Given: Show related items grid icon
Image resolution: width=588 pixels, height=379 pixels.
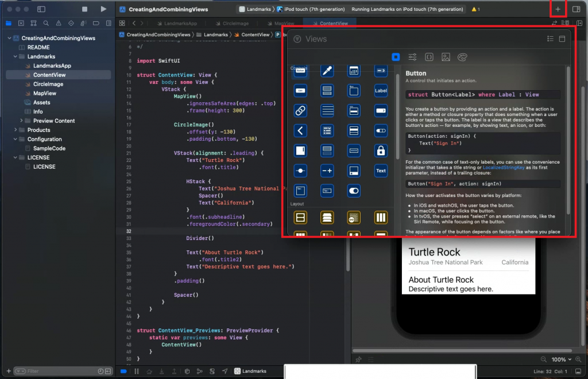Looking at the screenshot, I should [122, 23].
